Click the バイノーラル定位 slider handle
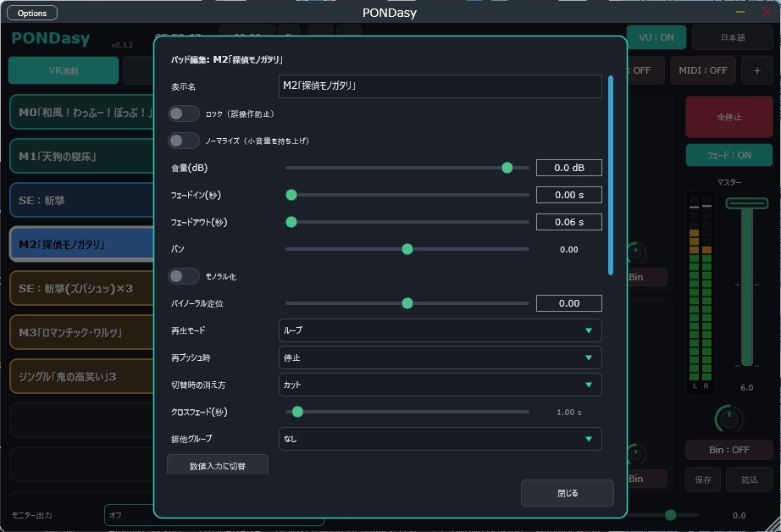The width and height of the screenshot is (781, 532). (407, 303)
